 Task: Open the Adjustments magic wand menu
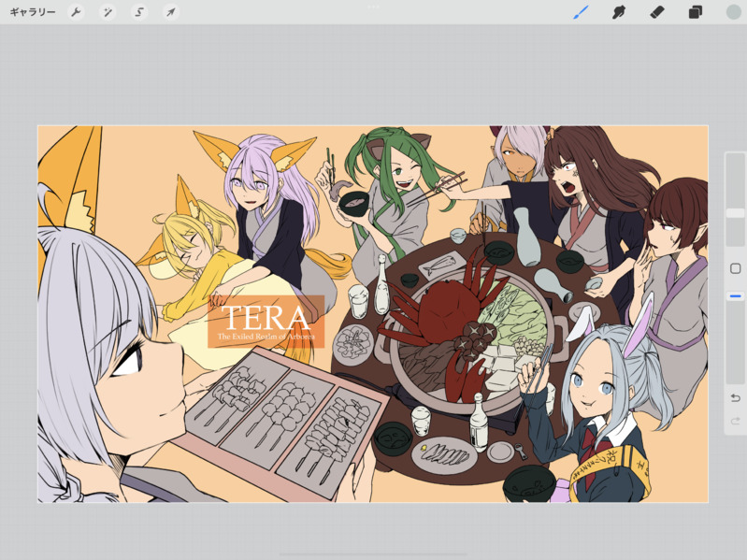[108, 12]
